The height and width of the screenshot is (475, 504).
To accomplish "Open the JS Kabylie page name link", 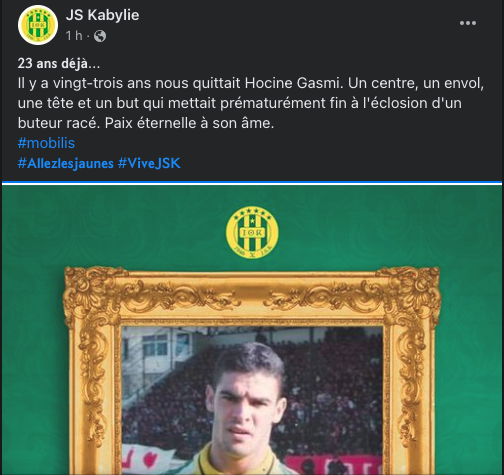I will click(x=102, y=15).
